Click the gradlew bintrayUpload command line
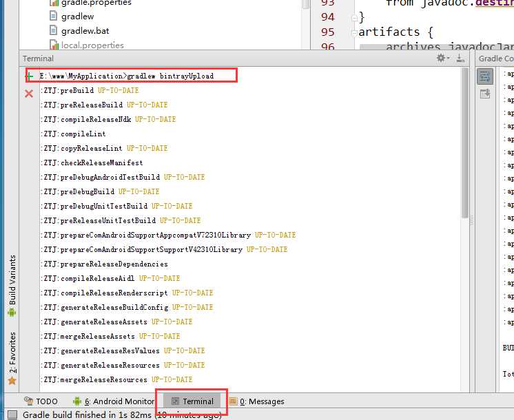 [x=127, y=76]
